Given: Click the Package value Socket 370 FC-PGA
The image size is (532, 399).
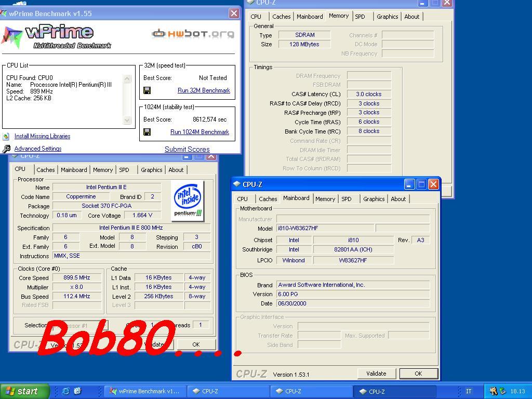Looking at the screenshot, I should (107, 206).
